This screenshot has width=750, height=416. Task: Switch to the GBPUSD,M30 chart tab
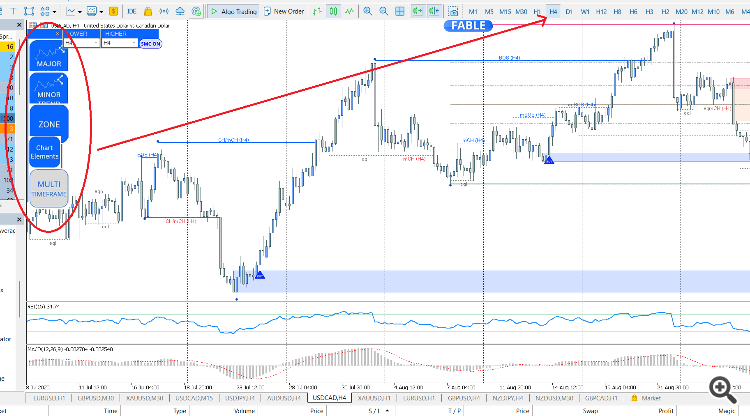(x=96, y=398)
